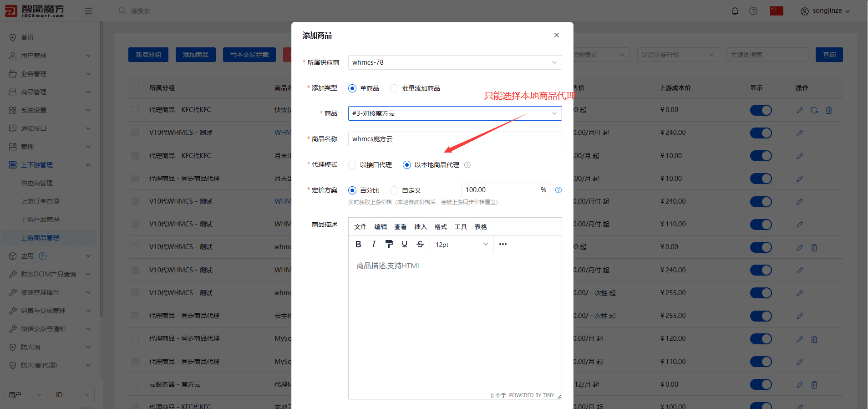
Task: Click the 新增分组 button
Action: tap(148, 55)
